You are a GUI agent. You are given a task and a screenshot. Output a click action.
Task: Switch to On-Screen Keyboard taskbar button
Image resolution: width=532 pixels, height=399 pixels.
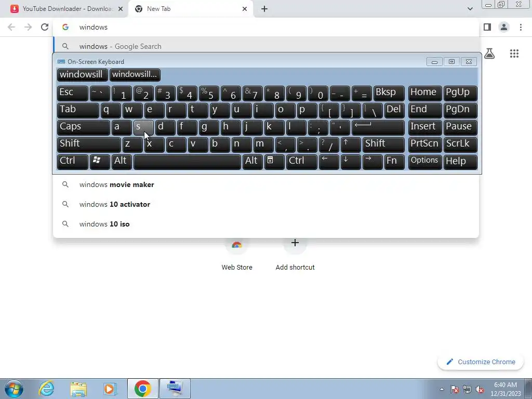[x=175, y=389]
